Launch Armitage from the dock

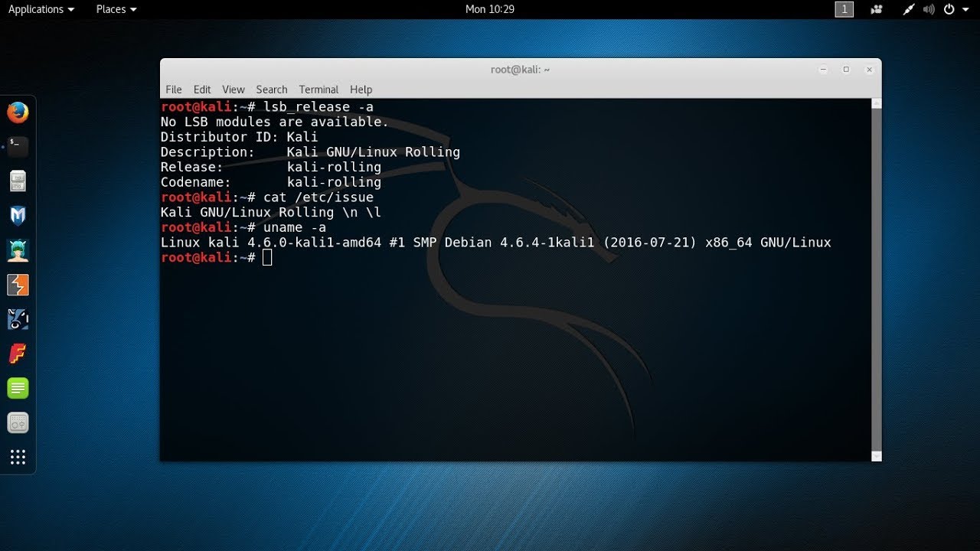coord(18,250)
